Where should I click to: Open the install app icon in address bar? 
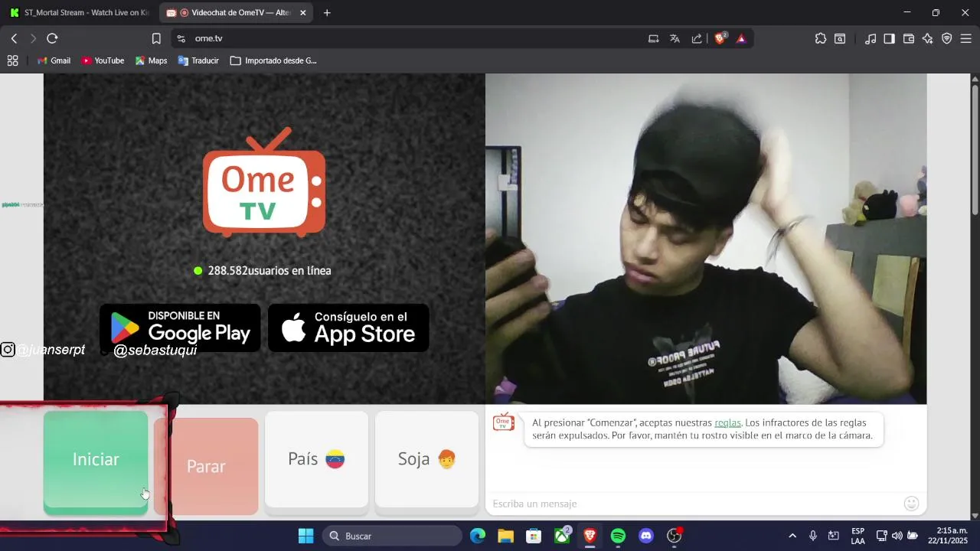654,38
